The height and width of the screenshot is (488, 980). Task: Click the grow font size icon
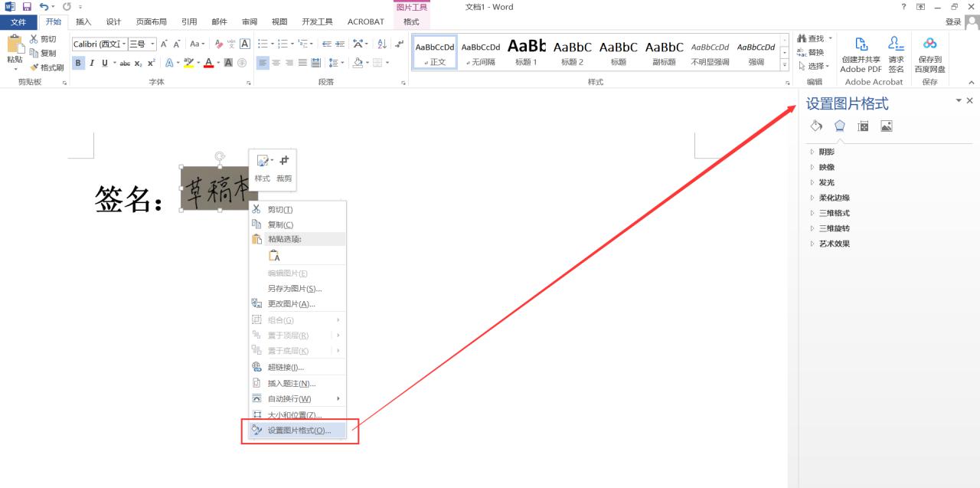(x=164, y=44)
